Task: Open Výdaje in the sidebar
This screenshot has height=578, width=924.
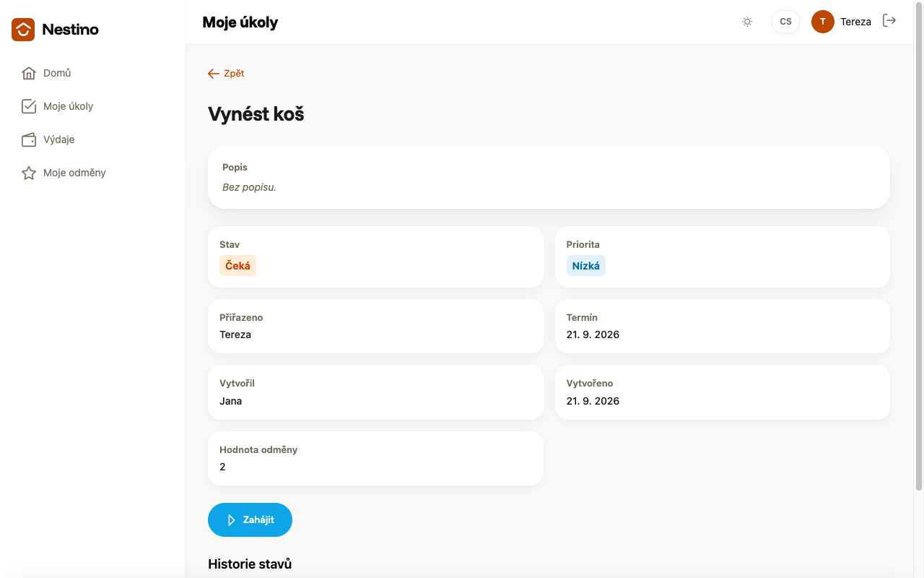Action: tap(92, 139)
